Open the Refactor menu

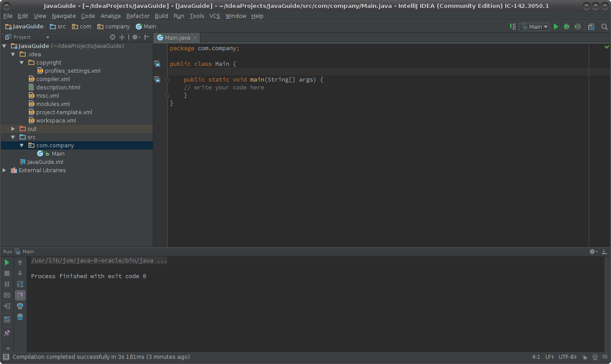click(138, 16)
